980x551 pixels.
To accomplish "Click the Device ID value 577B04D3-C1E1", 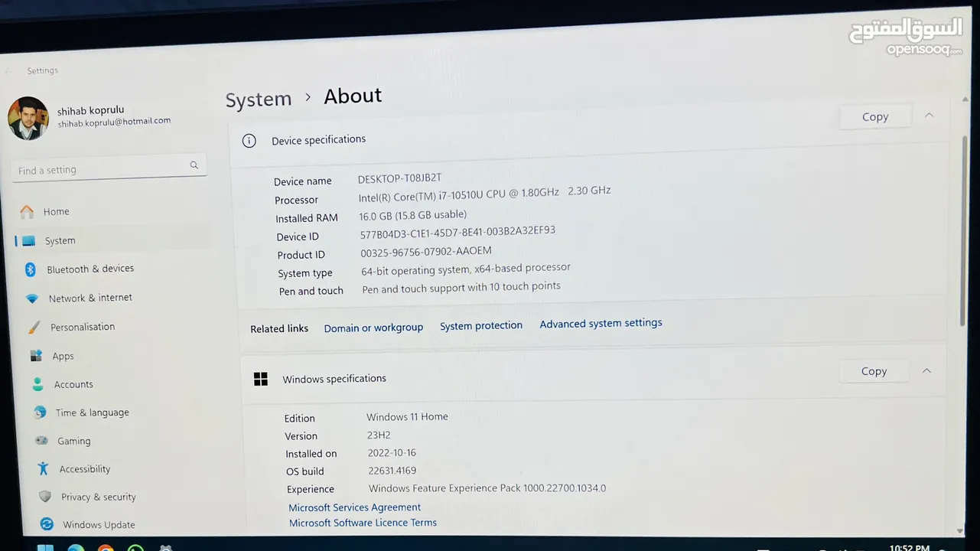I will (x=457, y=232).
